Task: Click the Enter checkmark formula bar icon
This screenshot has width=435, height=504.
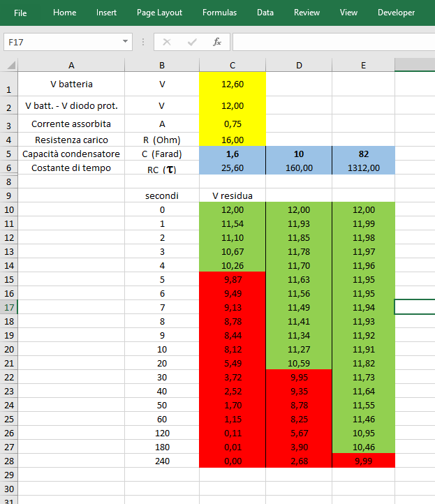Action: (x=192, y=42)
